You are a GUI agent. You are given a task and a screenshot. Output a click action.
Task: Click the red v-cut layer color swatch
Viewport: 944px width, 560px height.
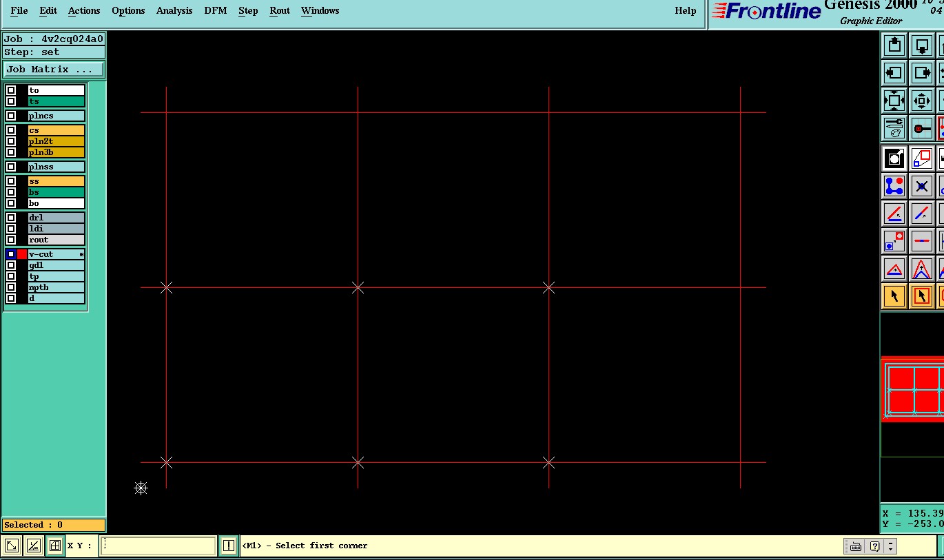22,254
